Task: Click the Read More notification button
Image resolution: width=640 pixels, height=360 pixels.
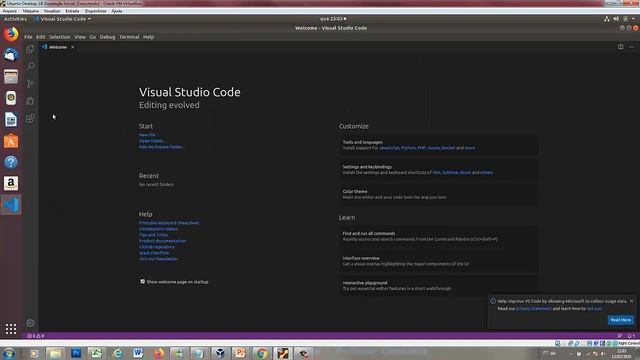Action: click(x=620, y=320)
